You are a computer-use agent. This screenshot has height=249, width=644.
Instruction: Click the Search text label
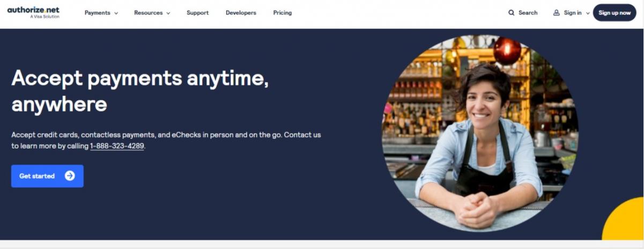tap(528, 13)
